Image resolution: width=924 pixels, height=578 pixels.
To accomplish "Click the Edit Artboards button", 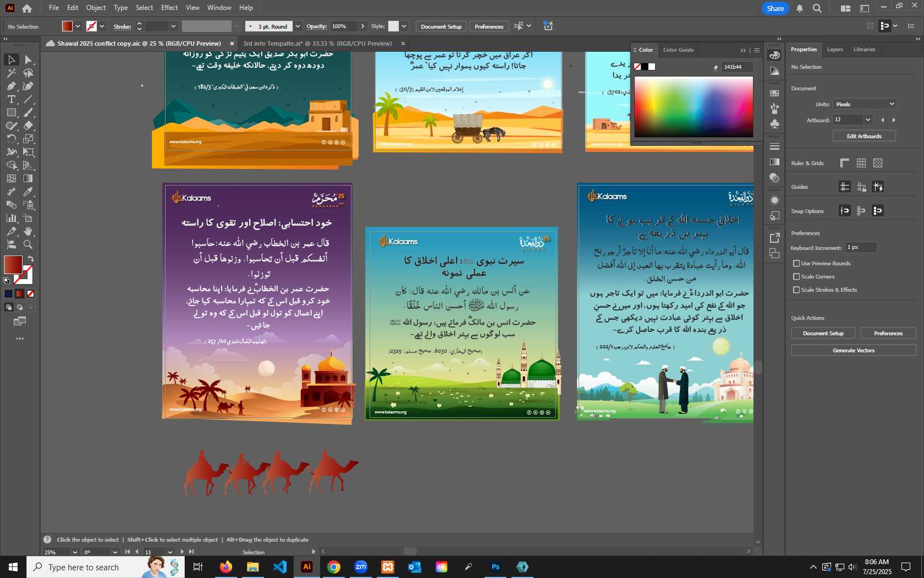I will 864,136.
